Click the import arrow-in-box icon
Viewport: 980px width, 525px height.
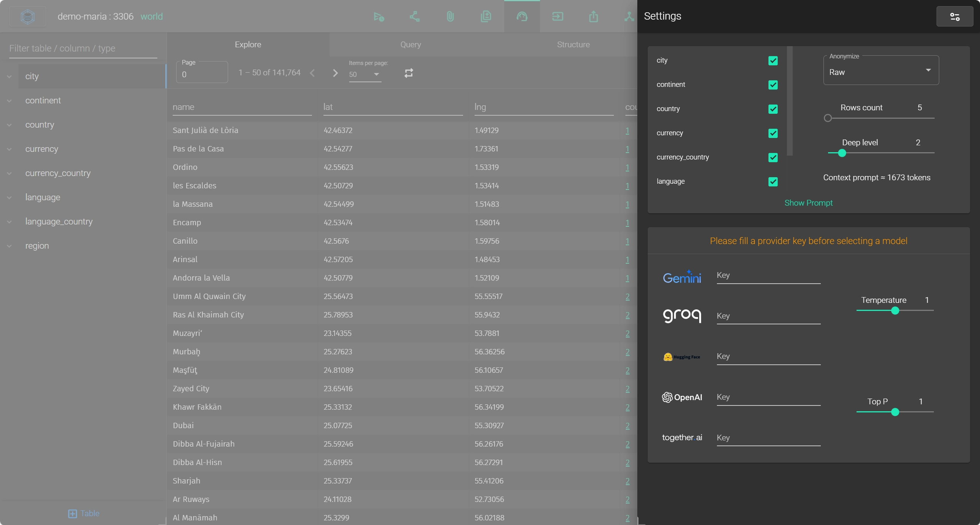coord(557,17)
